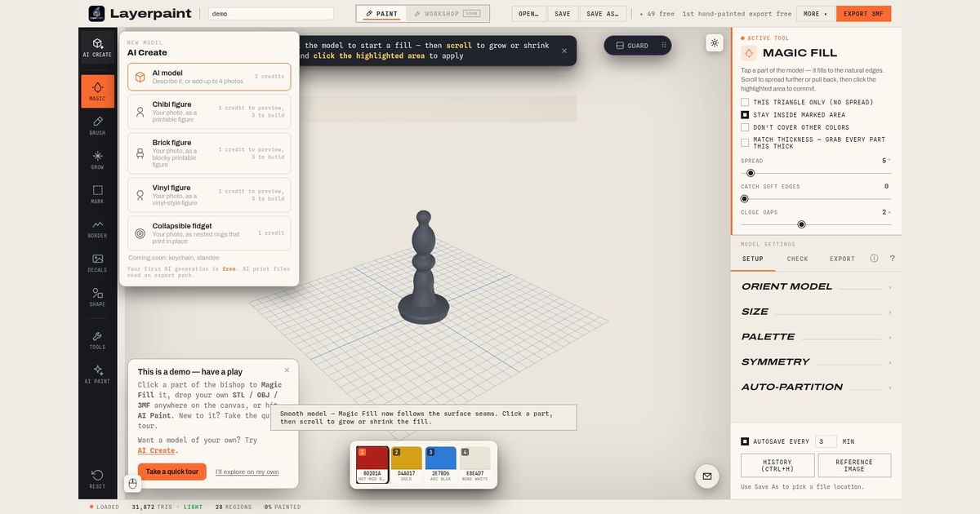Select the Grow tool
This screenshot has width=980, height=514.
(x=97, y=160)
